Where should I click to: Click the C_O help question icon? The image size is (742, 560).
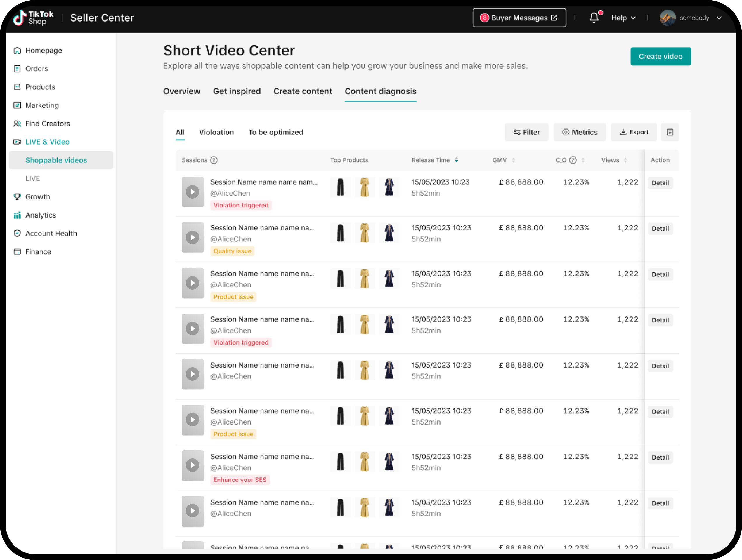pyautogui.click(x=573, y=160)
